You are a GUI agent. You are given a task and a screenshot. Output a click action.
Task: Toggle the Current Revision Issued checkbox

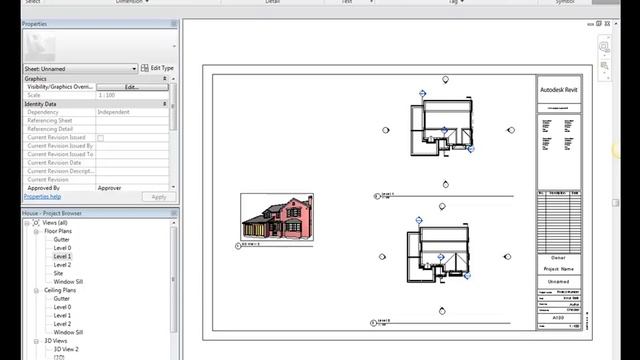[x=100, y=138]
